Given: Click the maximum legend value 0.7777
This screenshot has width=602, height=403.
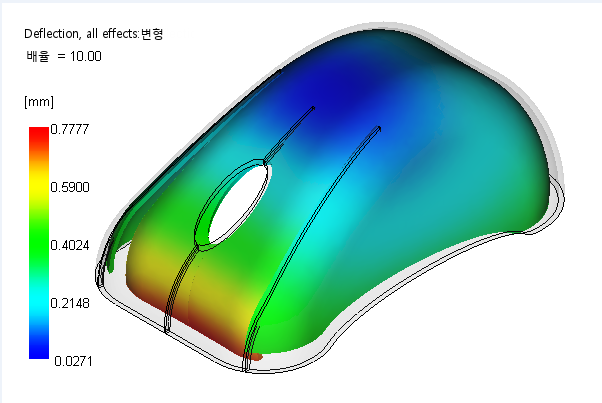Looking at the screenshot, I should [x=70, y=129].
